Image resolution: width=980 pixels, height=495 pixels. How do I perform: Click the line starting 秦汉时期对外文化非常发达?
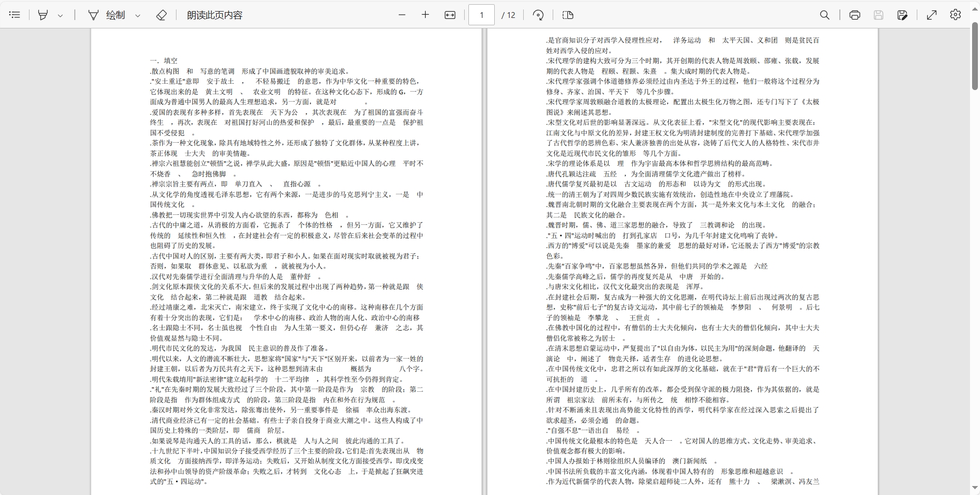pyautogui.click(x=281, y=410)
